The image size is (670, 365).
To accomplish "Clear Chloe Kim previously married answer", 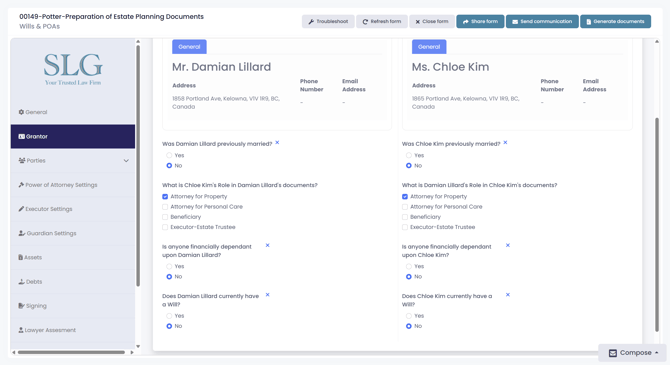I will click(505, 143).
